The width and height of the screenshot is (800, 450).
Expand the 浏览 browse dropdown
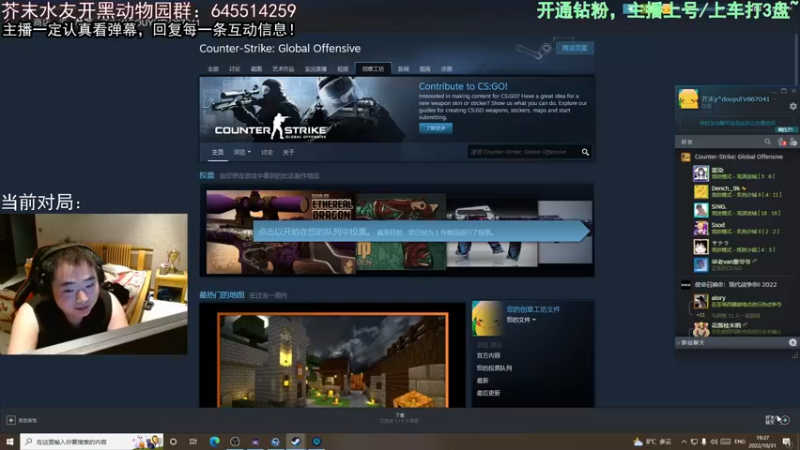(242, 152)
